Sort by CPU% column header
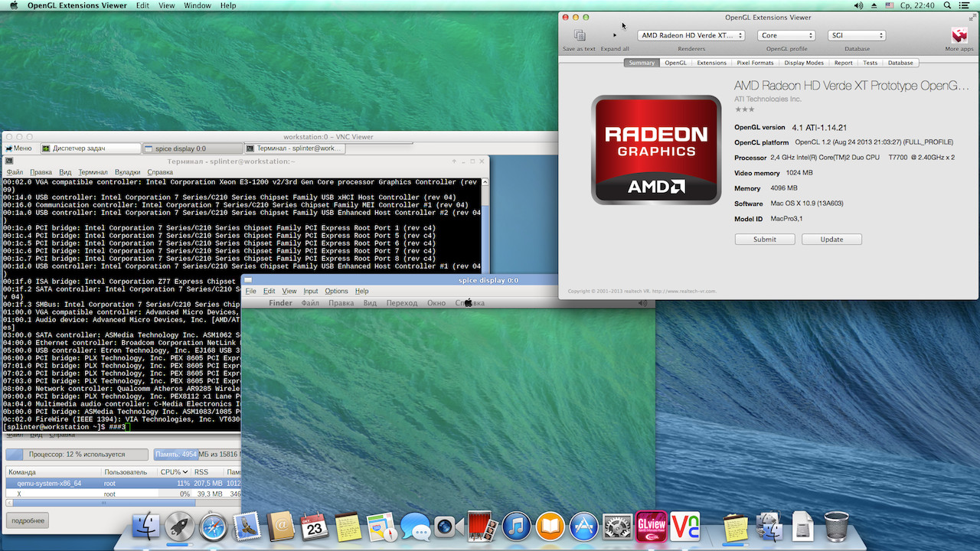This screenshot has height=551, width=980. [174, 472]
